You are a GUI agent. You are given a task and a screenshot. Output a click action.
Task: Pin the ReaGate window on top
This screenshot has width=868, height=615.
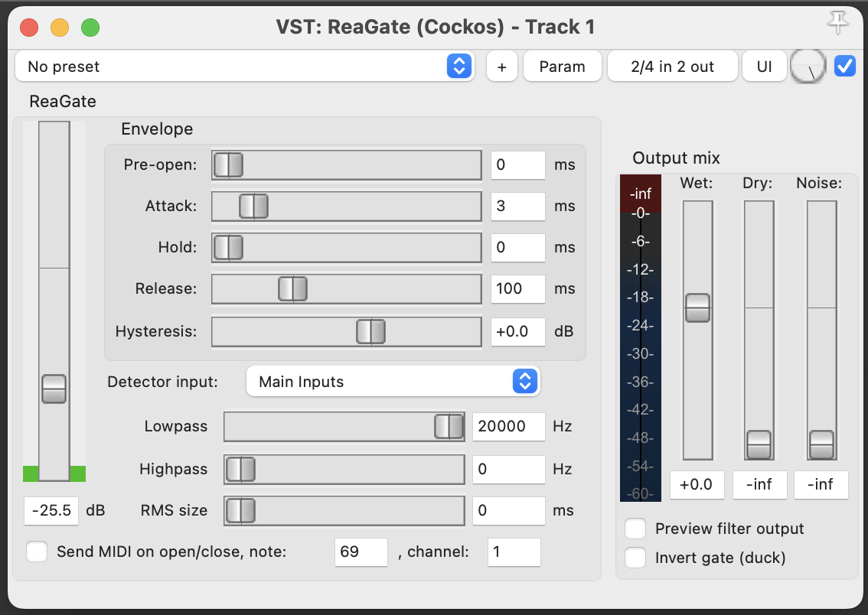pos(837,23)
